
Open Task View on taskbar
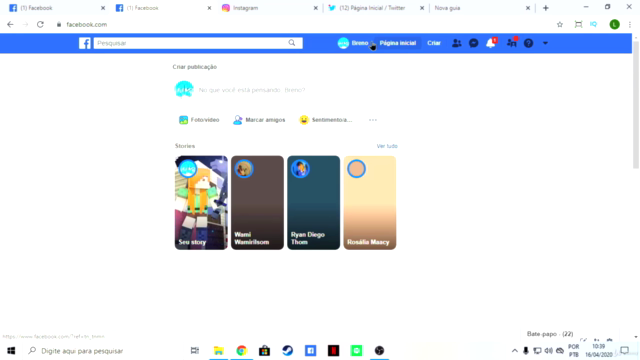pos(195,351)
